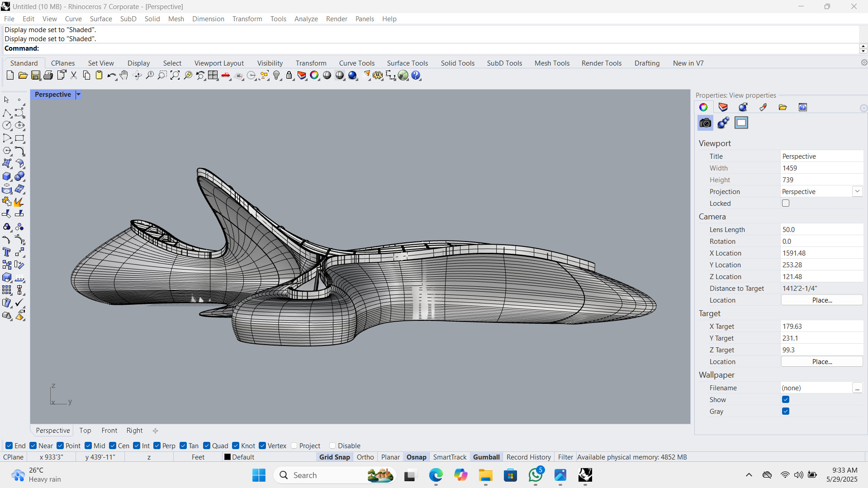The width and height of the screenshot is (868, 488).
Task: Open the Panels menu
Action: pyautogui.click(x=365, y=19)
